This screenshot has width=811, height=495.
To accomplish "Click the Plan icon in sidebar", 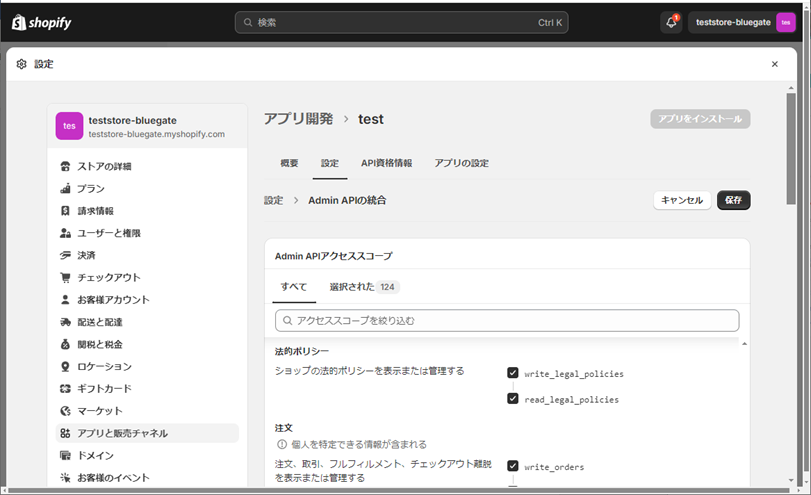I will [x=66, y=188].
